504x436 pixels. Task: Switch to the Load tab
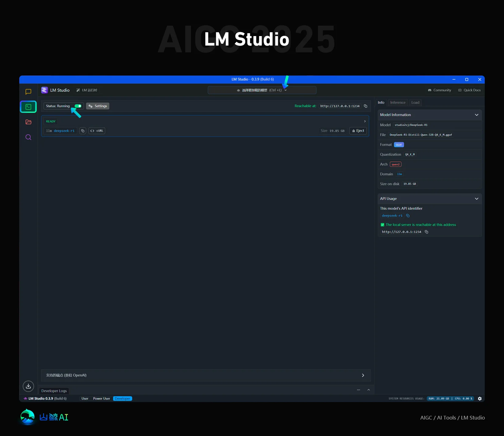(415, 103)
